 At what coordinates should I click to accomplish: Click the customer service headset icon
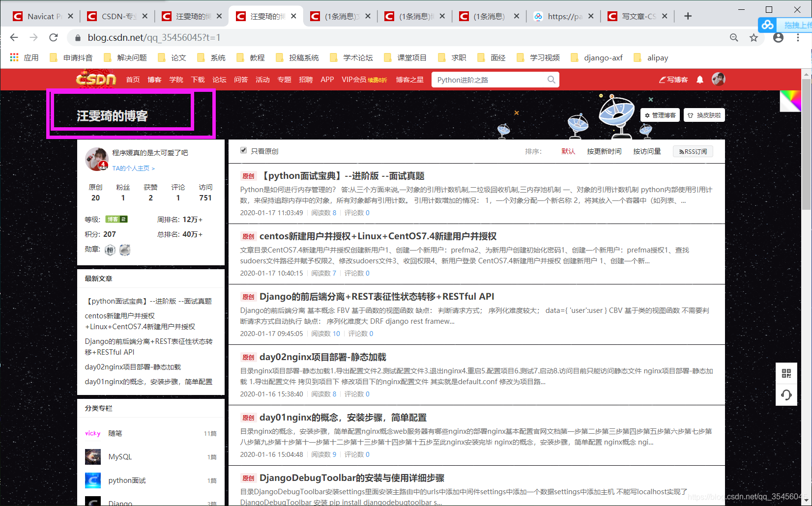tap(786, 395)
